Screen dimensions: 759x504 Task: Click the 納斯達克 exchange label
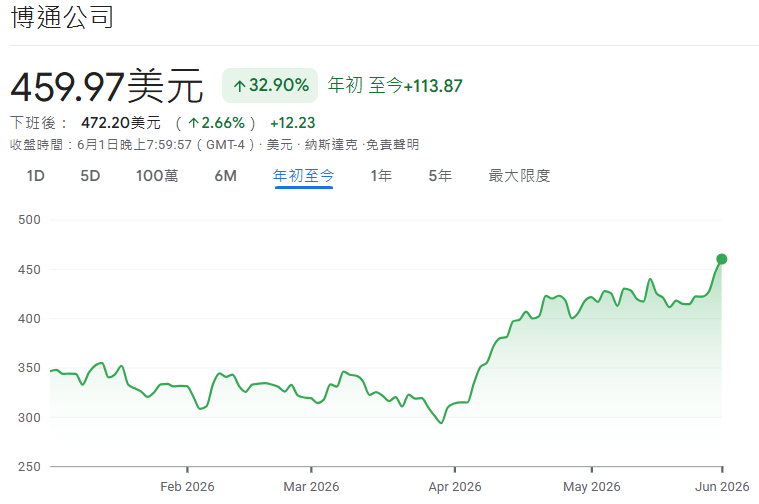[x=331, y=145]
